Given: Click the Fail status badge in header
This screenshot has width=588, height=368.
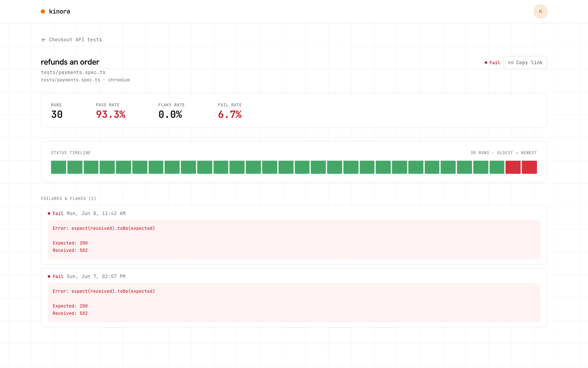Looking at the screenshot, I should pos(492,63).
